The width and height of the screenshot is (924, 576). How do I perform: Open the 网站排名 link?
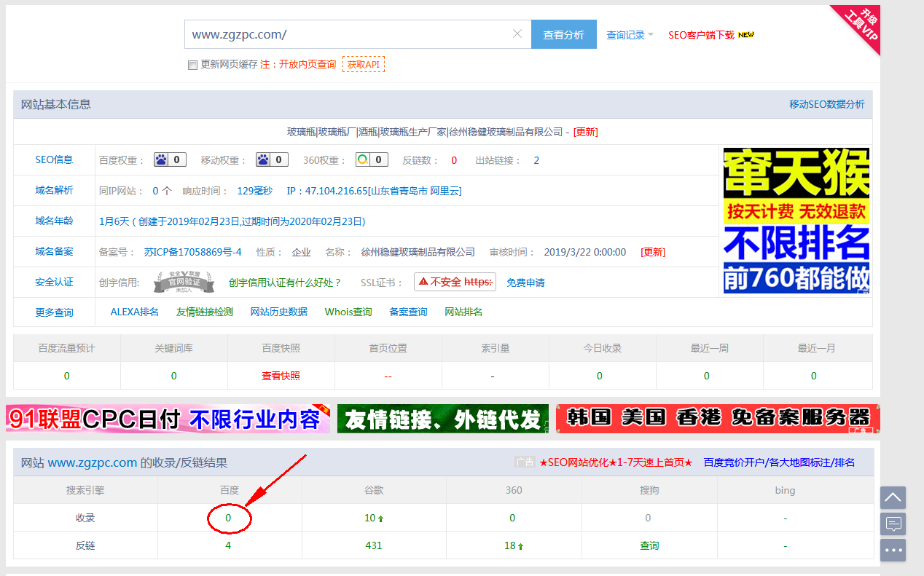[463, 312]
